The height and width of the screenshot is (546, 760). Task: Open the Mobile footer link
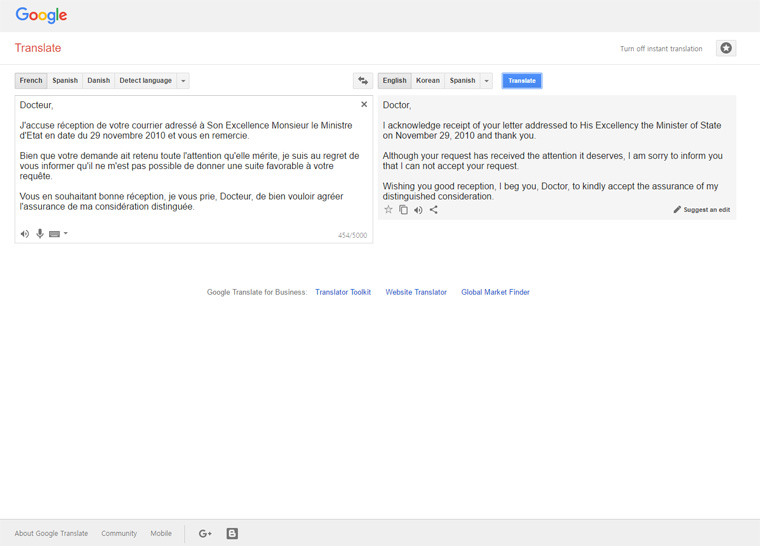pyautogui.click(x=161, y=533)
